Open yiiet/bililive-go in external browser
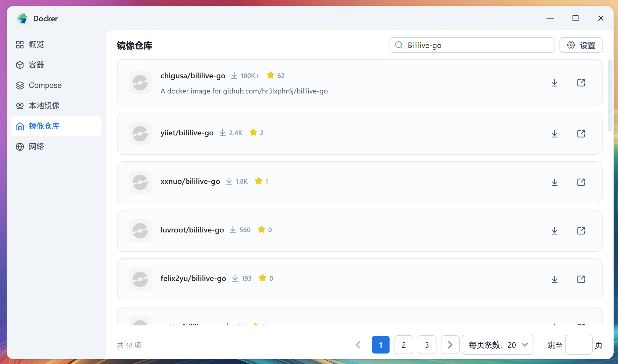618x364 pixels. pyautogui.click(x=581, y=134)
